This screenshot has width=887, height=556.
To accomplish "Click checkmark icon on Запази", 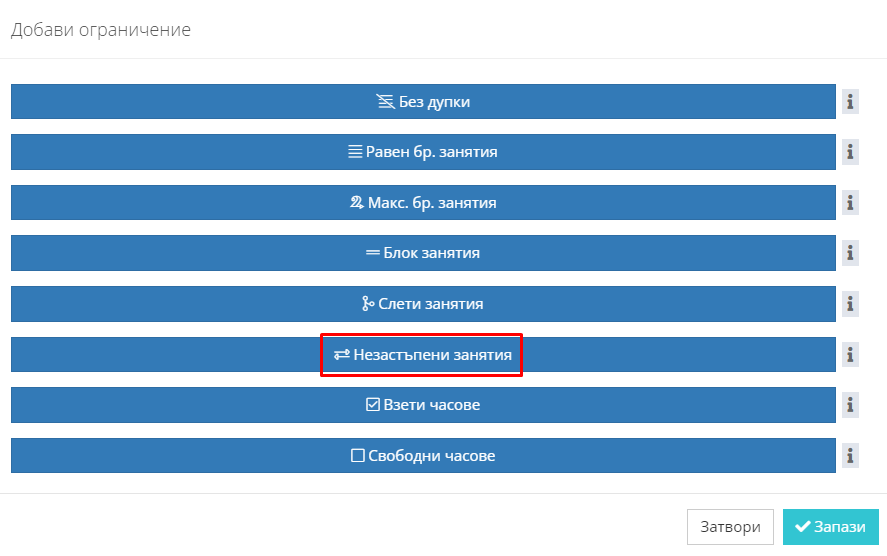I will tap(802, 527).
